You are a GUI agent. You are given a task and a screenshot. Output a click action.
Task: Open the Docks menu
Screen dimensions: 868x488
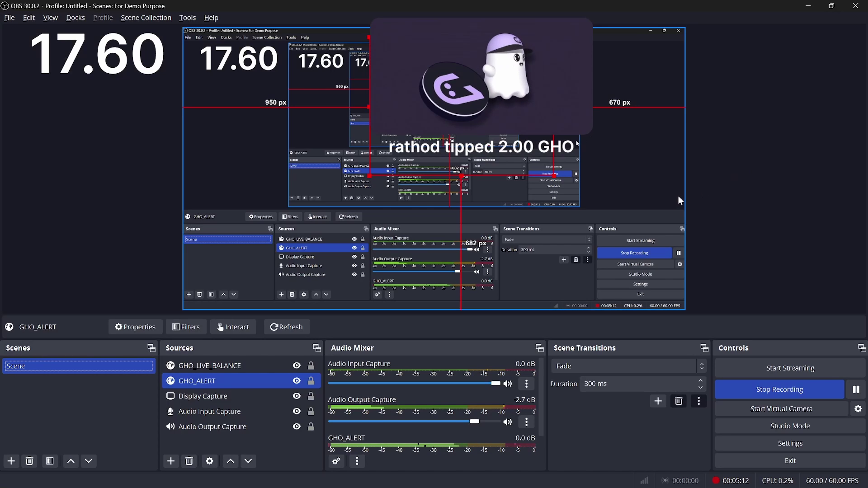75,18
